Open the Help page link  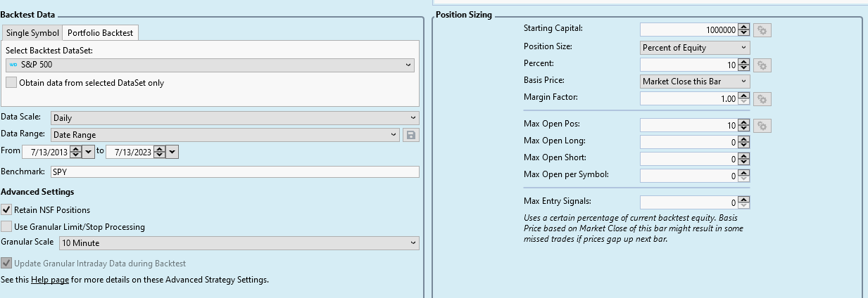point(49,280)
